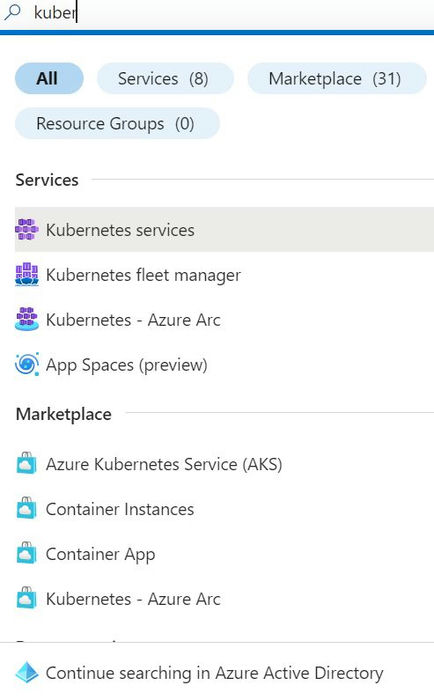
Task: Click the search magnifier icon
Action: pos(12,12)
